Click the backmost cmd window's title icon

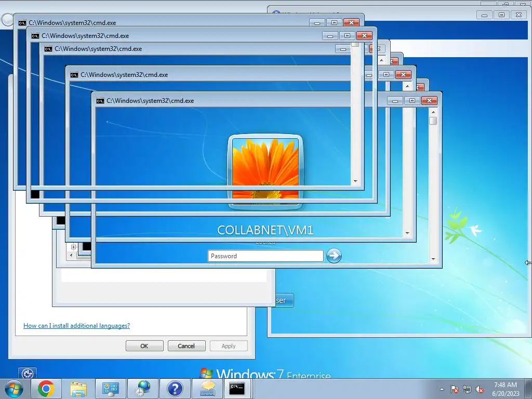point(22,23)
